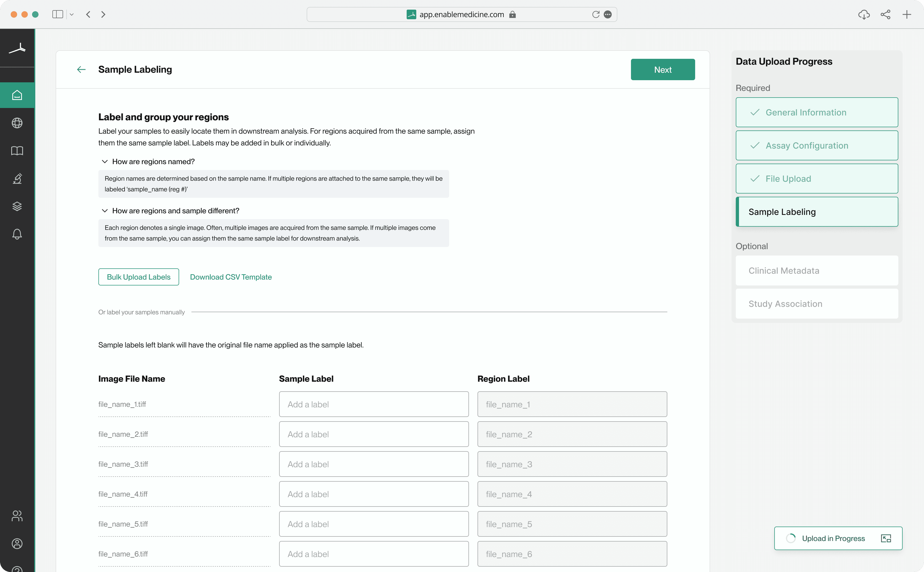Click Bulk Upload Labels button

click(138, 277)
